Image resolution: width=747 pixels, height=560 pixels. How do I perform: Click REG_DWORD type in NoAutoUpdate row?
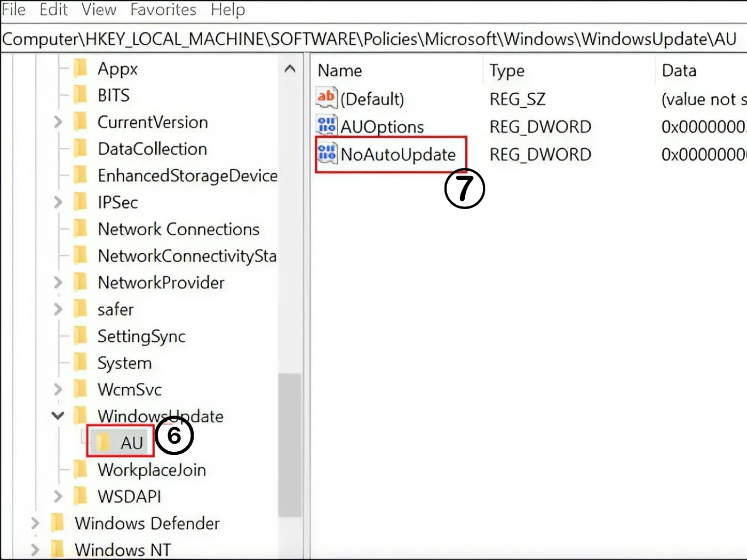point(541,155)
